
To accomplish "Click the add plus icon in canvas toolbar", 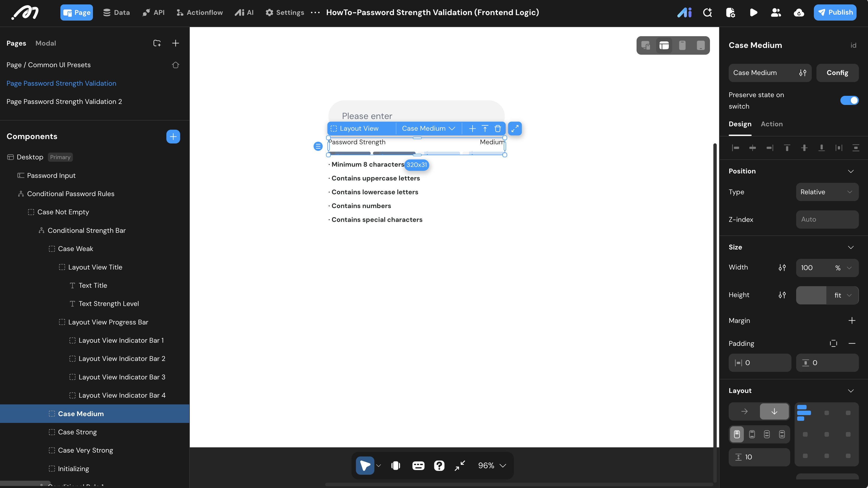I will pos(473,128).
